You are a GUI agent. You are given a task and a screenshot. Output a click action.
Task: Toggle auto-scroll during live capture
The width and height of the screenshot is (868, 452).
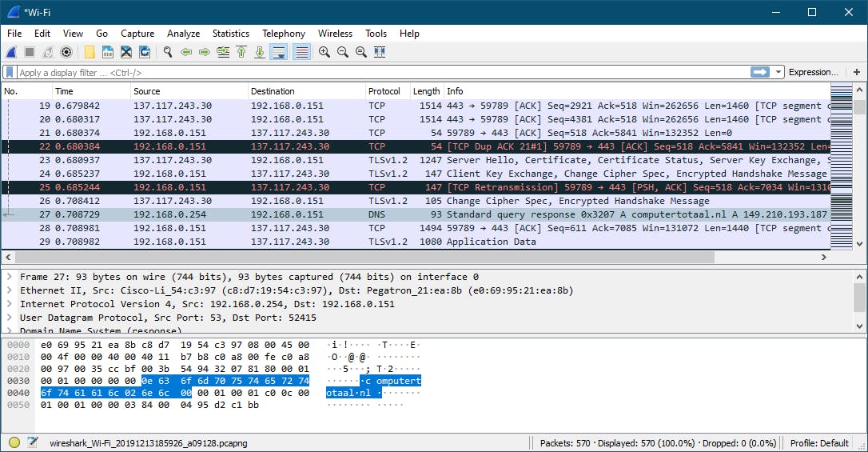279,52
